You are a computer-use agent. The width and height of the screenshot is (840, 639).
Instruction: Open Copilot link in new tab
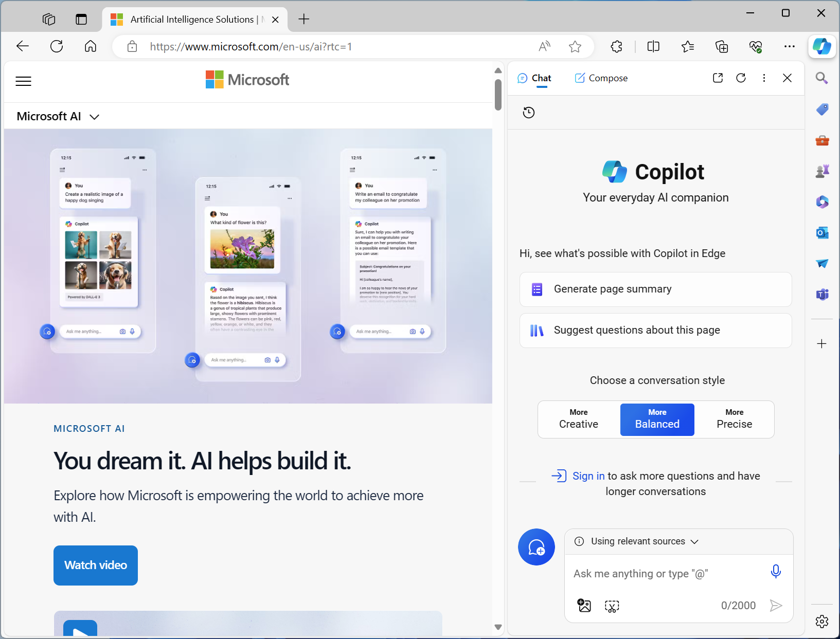point(718,78)
